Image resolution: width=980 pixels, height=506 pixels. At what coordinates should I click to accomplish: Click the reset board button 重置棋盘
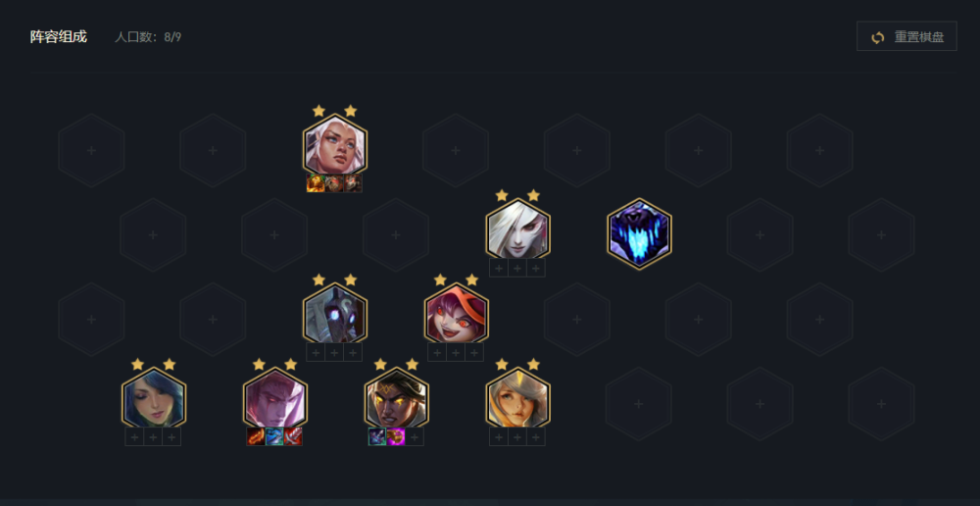click(x=906, y=37)
